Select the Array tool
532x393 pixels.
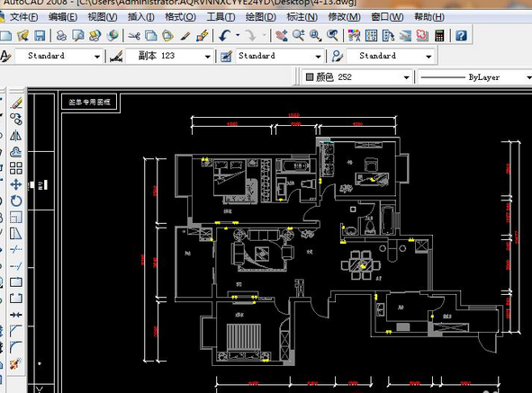tap(16, 168)
